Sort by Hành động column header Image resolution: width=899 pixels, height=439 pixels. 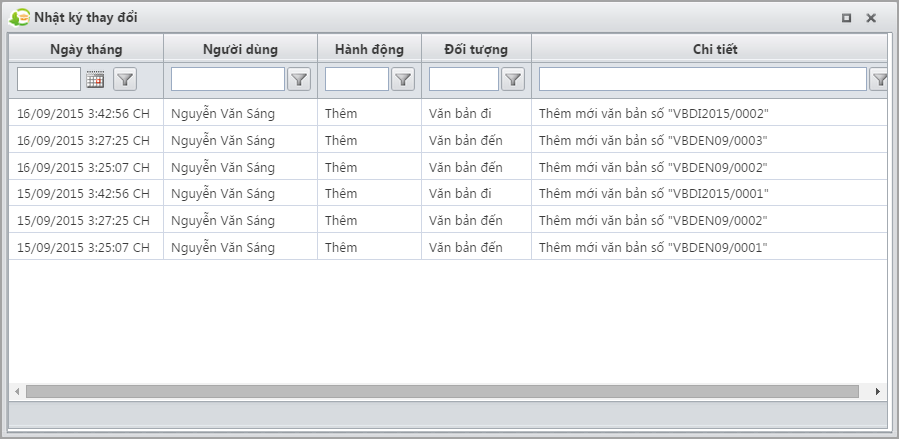coord(369,49)
